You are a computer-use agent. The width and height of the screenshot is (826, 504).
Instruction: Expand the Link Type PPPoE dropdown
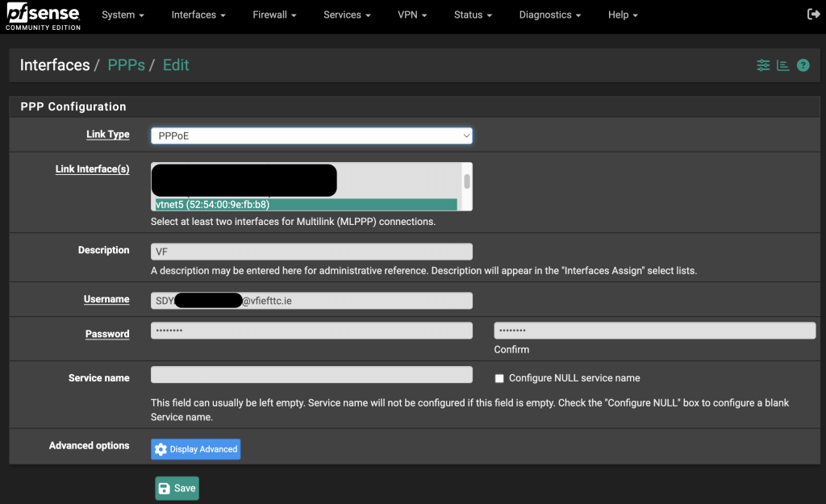(x=311, y=135)
